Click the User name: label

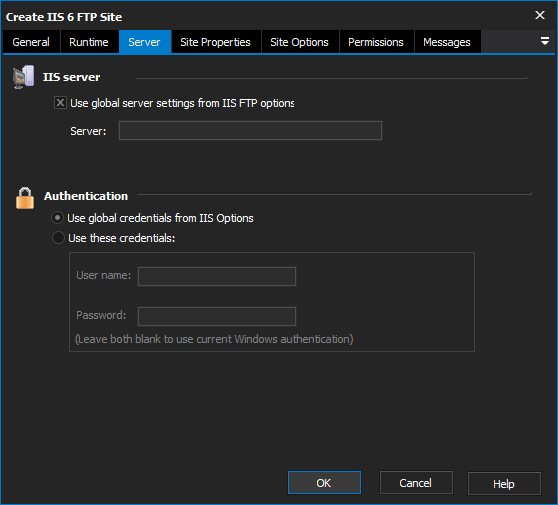click(104, 275)
